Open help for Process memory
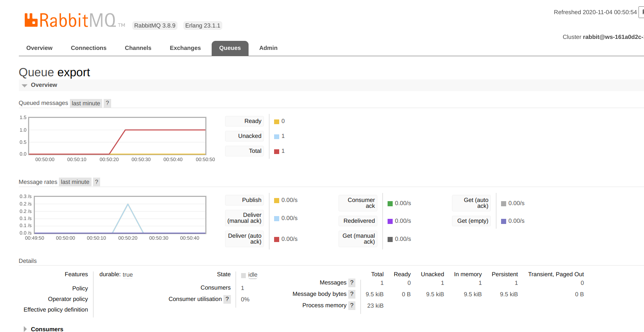The height and width of the screenshot is (332, 644). coord(352,306)
